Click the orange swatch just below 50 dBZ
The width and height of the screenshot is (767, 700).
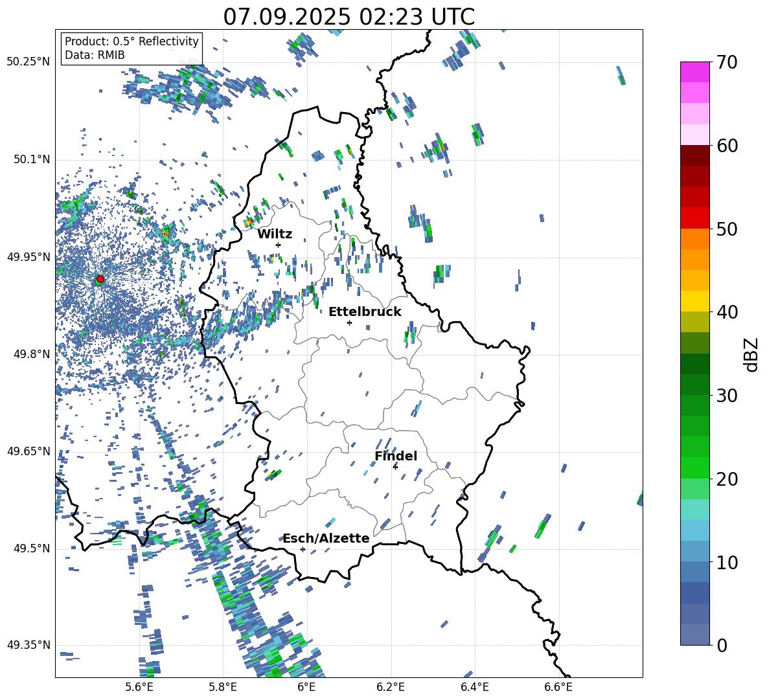click(x=694, y=239)
